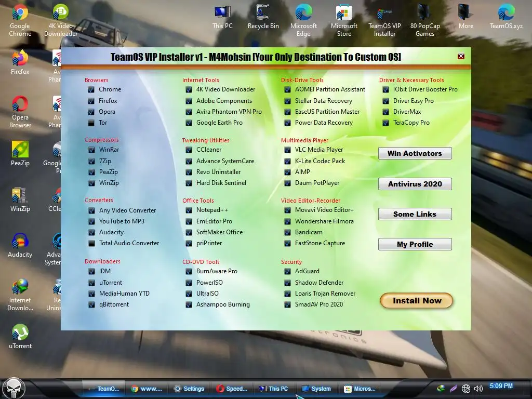532x399 pixels.
Task: Click the Hard Disk Sentinel label
Action: tap(221, 183)
